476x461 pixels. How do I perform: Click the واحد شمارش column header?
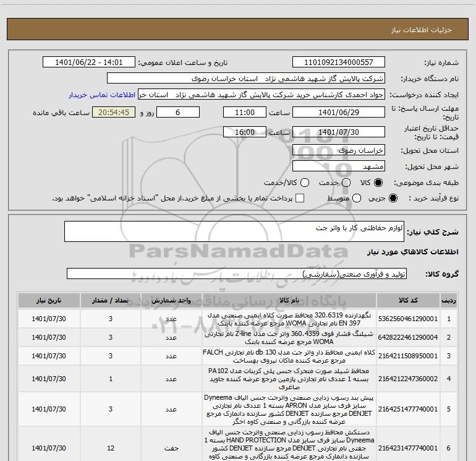point(171,300)
